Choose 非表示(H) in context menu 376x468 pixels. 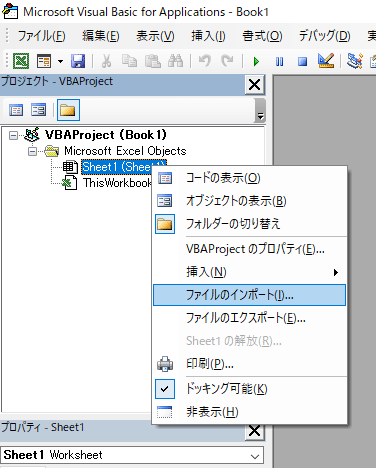click(249, 412)
